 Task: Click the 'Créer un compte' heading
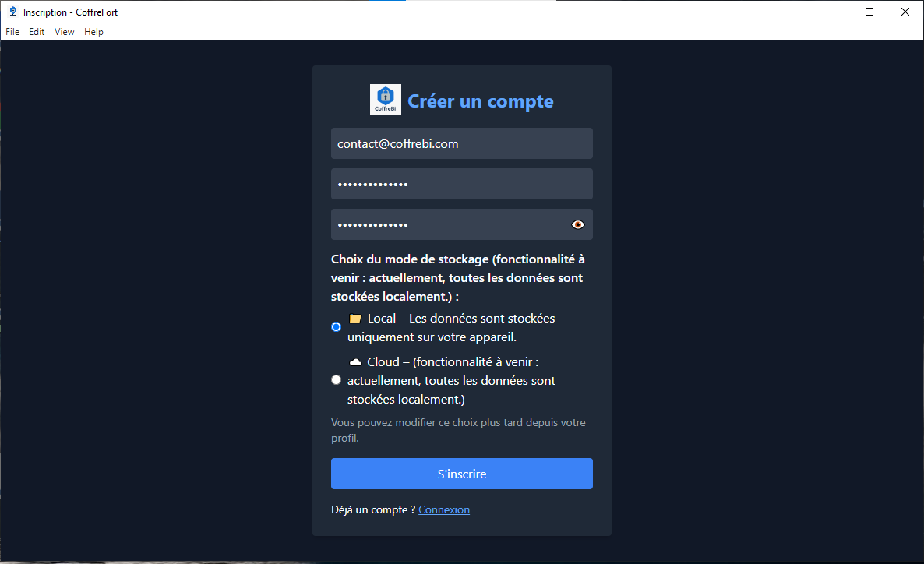(480, 101)
